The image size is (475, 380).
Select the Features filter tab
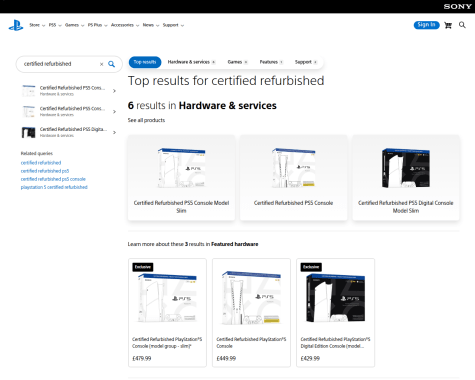click(x=271, y=62)
